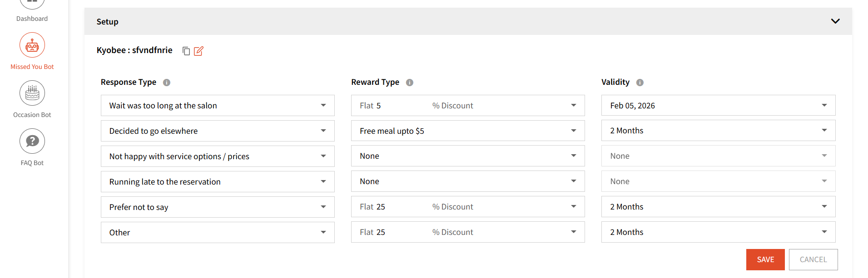Click the FAQ Bot label

(x=32, y=163)
